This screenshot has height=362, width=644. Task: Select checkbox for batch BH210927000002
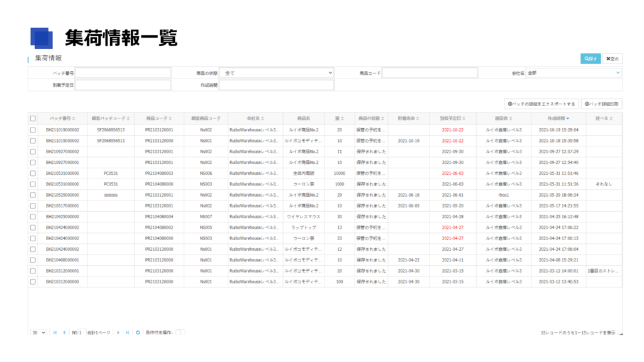click(x=33, y=151)
